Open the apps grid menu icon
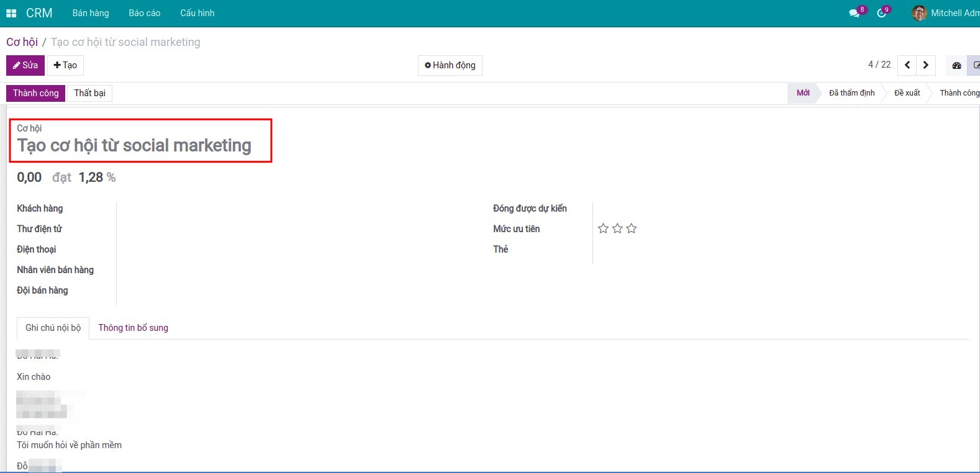The width and height of the screenshot is (980, 473). [x=11, y=13]
